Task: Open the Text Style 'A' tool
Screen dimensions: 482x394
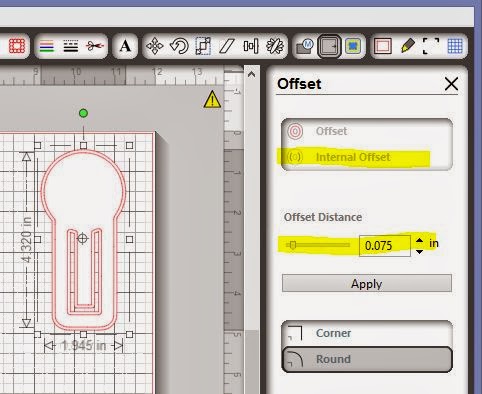Action: [x=125, y=46]
